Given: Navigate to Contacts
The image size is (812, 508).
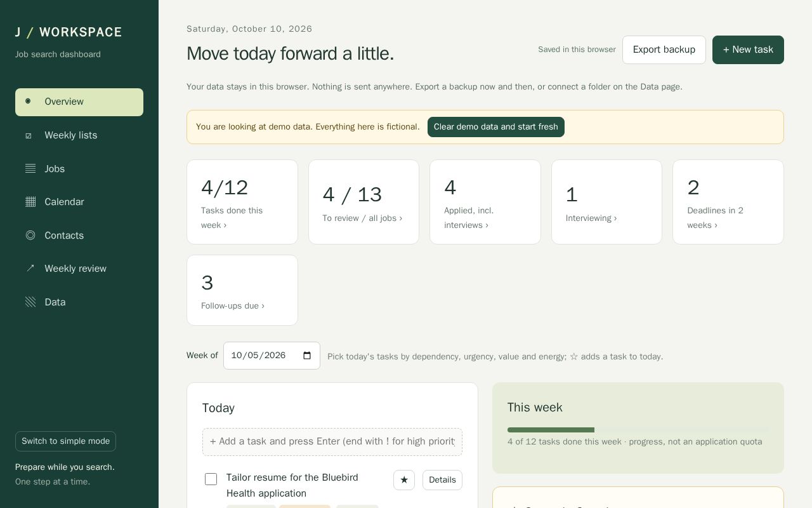Looking at the screenshot, I should 79,236.
